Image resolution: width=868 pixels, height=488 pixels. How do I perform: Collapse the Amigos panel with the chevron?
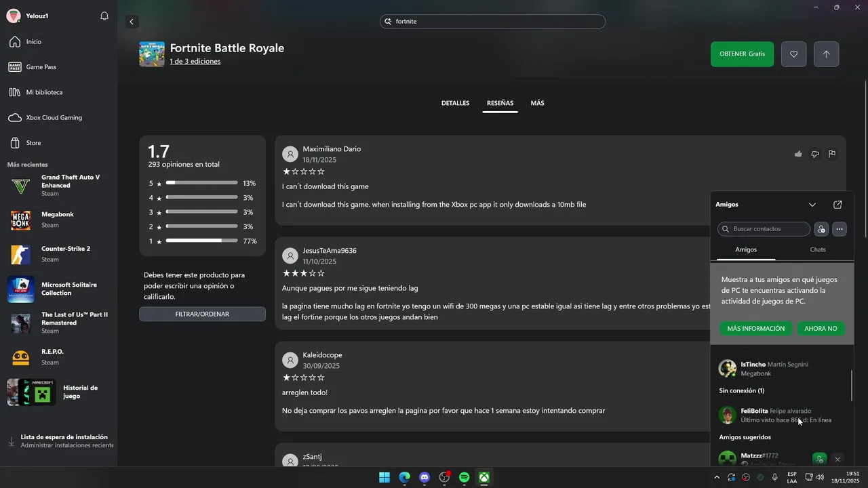[812, 204]
